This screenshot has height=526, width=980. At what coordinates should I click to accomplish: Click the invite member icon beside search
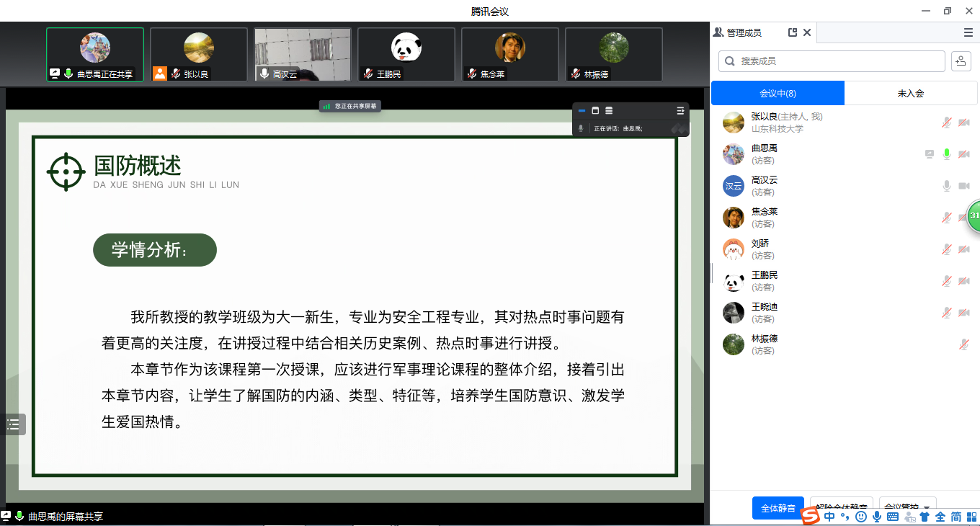(x=961, y=61)
